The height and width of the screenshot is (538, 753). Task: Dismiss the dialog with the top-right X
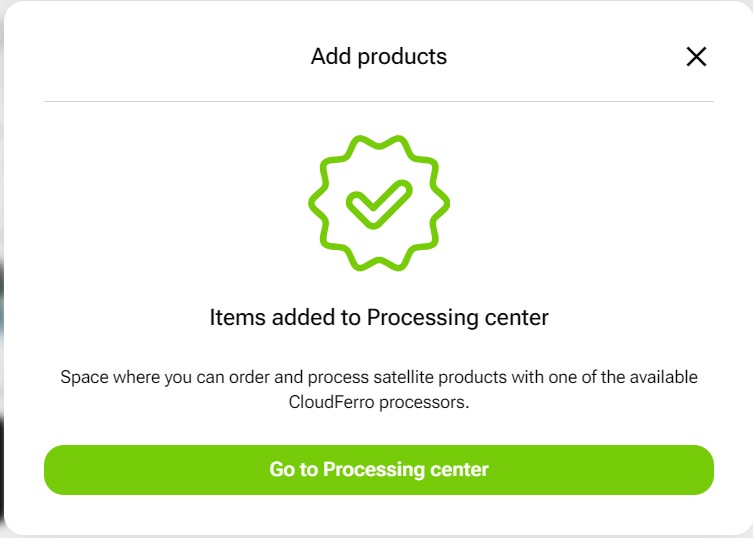696,57
